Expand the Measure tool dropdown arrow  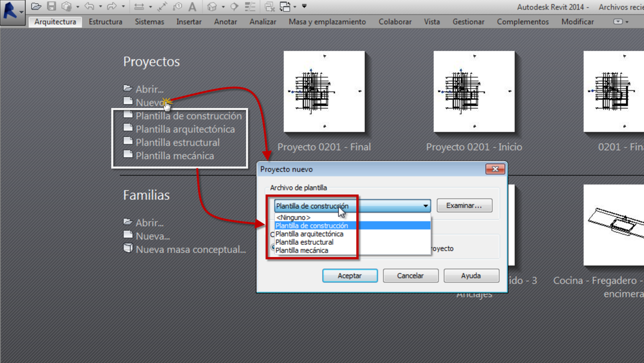pos(151,7)
